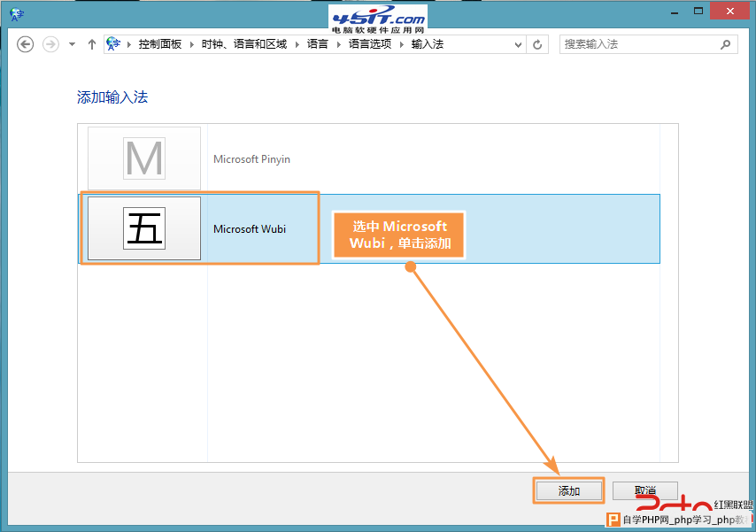Maximize the window
Screen dimensions: 756x532
point(699,11)
